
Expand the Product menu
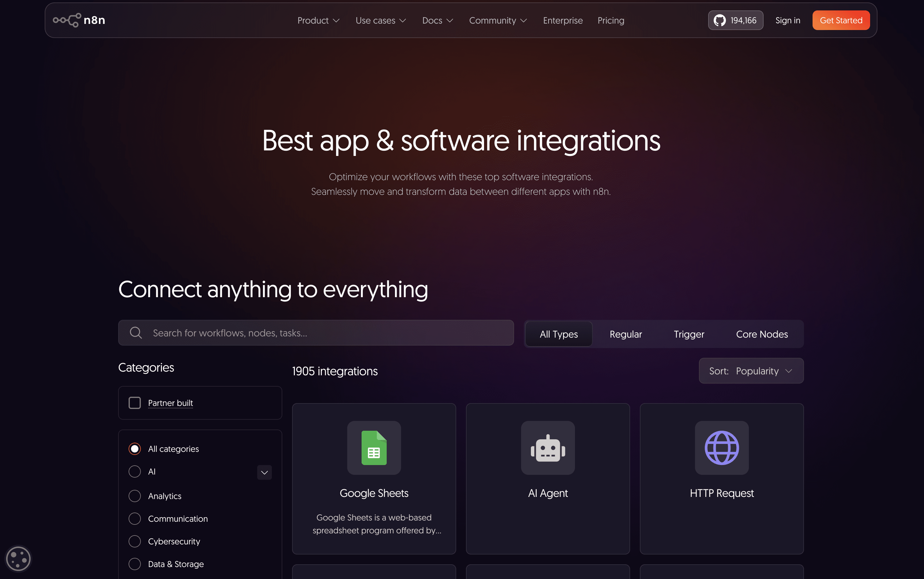tap(318, 20)
